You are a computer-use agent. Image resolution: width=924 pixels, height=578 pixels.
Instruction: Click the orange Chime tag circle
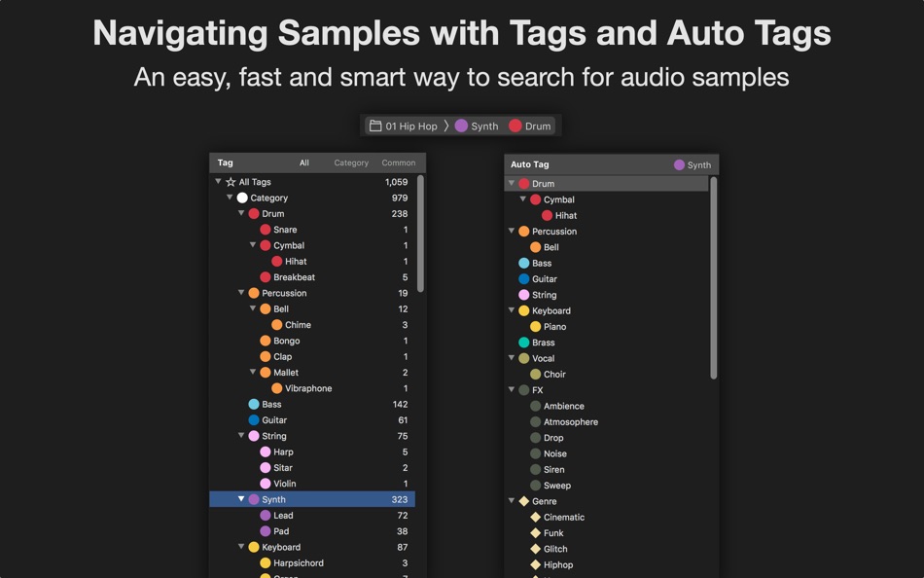(x=277, y=325)
